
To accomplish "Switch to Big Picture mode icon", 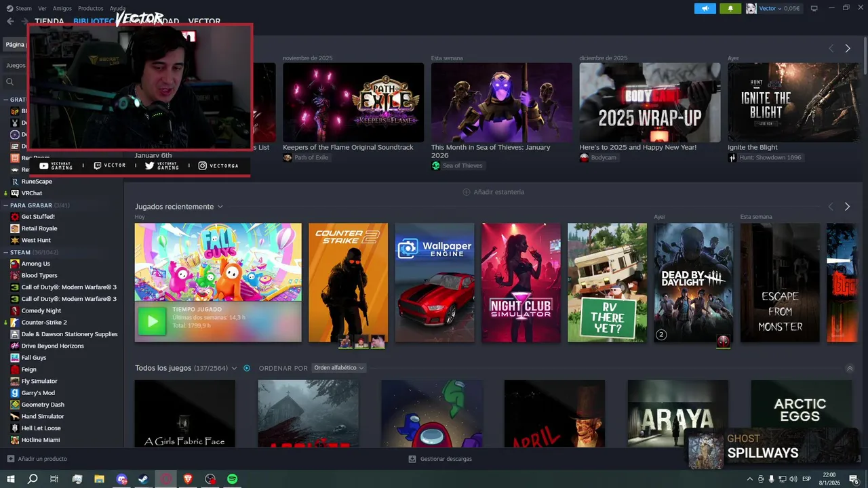I will pos(814,8).
